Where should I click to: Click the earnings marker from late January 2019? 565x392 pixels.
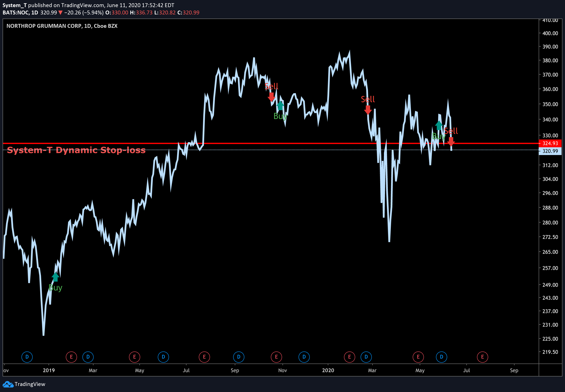pos(71,357)
